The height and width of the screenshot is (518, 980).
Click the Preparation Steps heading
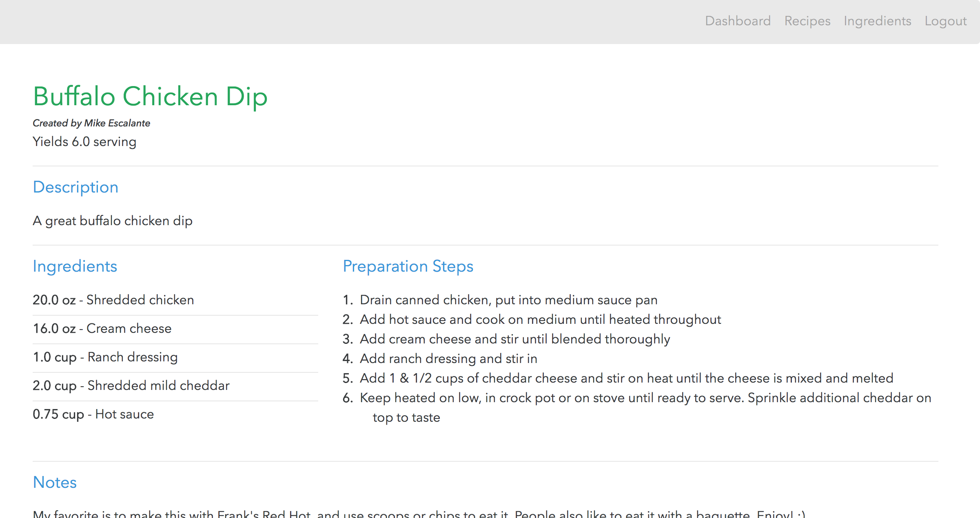408,266
